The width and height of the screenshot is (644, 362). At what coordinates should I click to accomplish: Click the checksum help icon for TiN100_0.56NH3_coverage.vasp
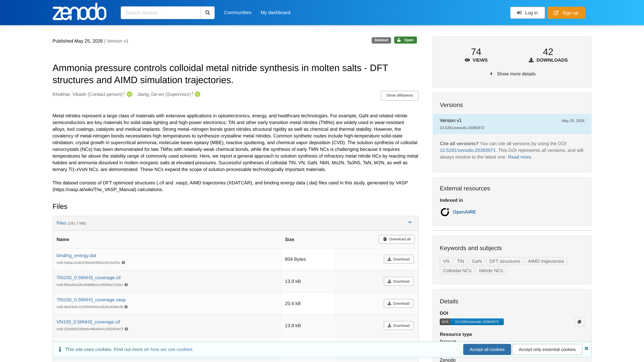(126, 307)
